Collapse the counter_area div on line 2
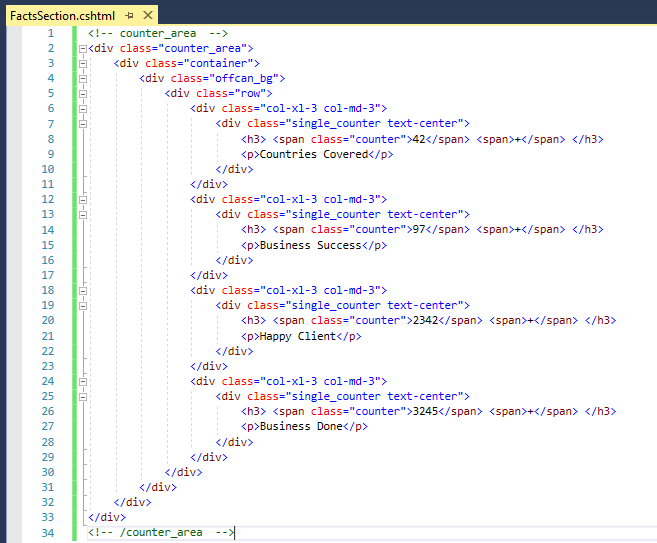 point(81,48)
